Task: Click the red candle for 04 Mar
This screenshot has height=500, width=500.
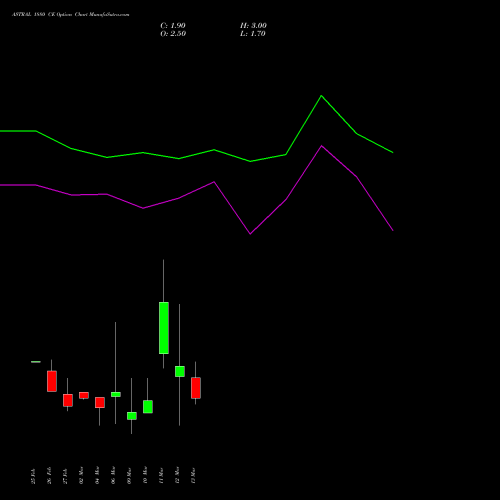Action: click(100, 402)
